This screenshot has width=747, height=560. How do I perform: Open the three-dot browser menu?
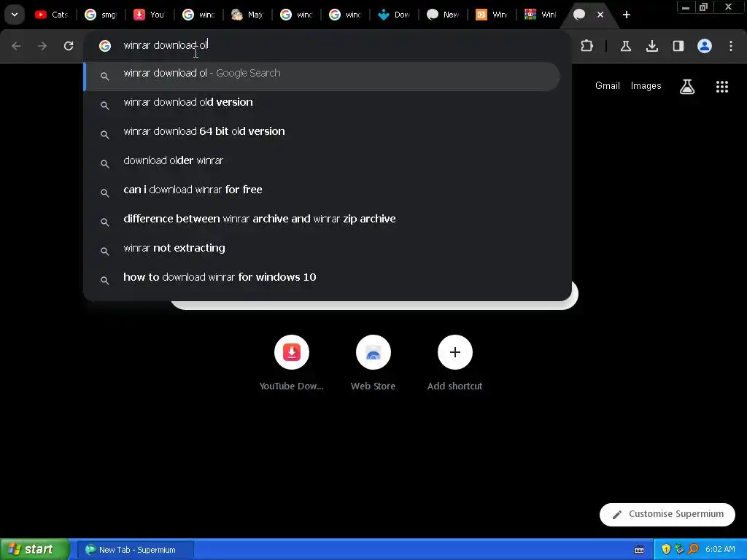click(731, 46)
